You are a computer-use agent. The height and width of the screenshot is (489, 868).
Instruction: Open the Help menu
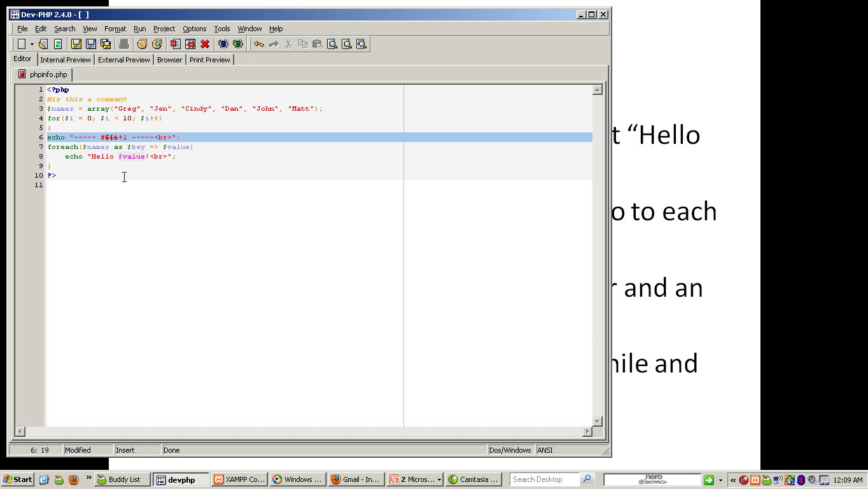click(276, 29)
